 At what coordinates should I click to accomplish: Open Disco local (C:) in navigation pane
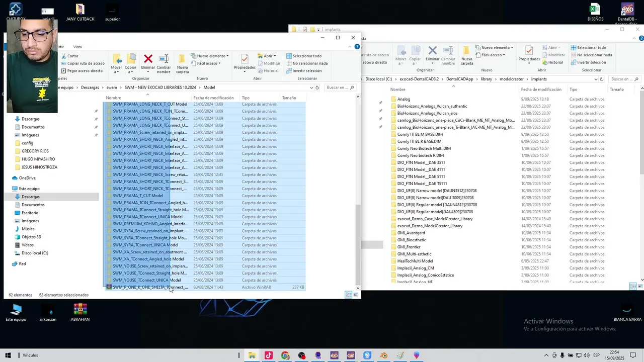tap(35, 253)
